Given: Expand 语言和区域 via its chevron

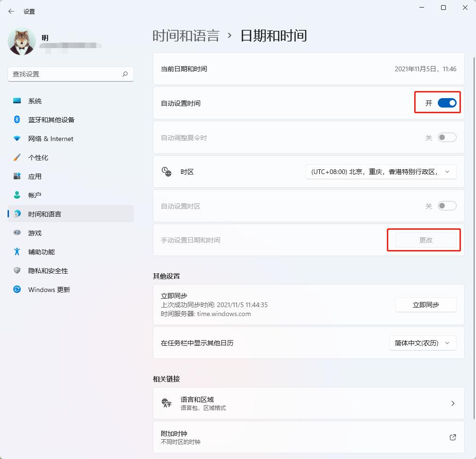Looking at the screenshot, I should (452, 403).
